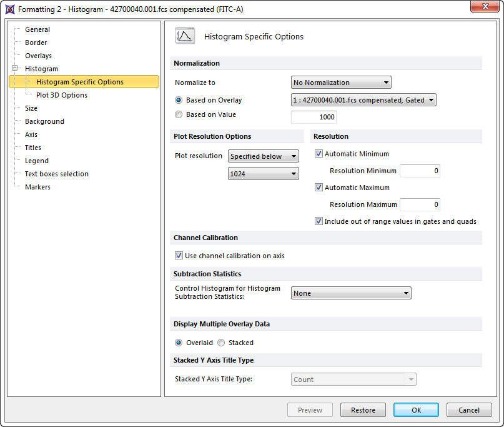
Task: Click the Restore button
Action: [x=363, y=410]
